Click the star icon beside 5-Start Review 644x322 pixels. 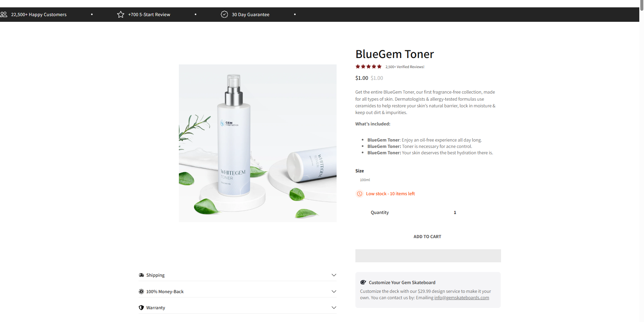click(120, 14)
